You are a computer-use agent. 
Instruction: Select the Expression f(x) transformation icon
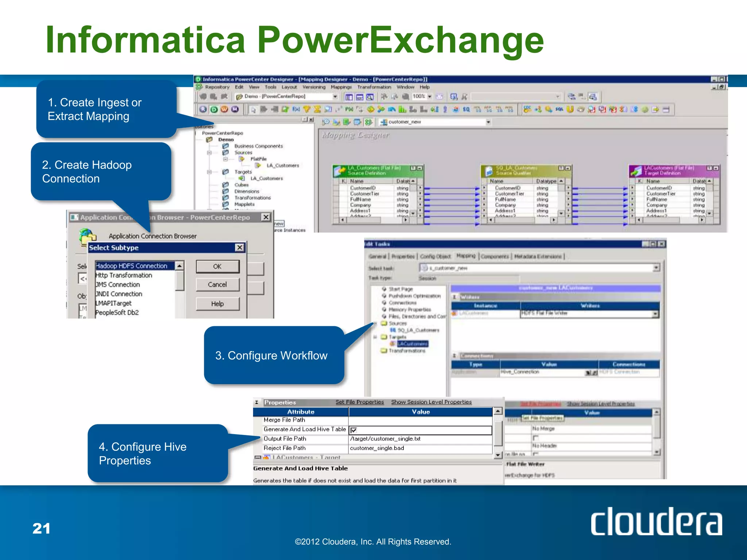(296, 109)
